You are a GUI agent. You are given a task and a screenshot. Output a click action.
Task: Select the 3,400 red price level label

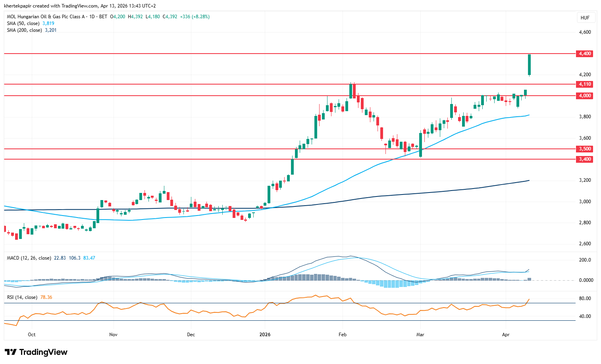coord(584,159)
